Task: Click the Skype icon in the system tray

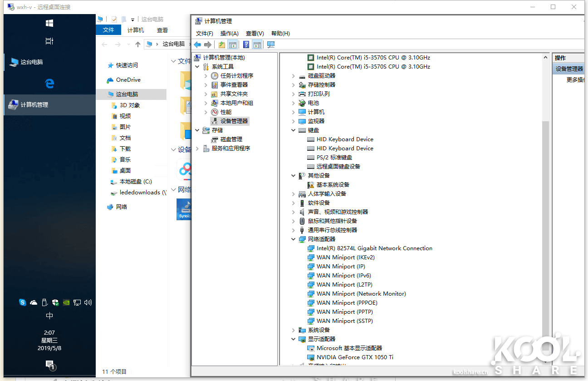Action: 23,302
